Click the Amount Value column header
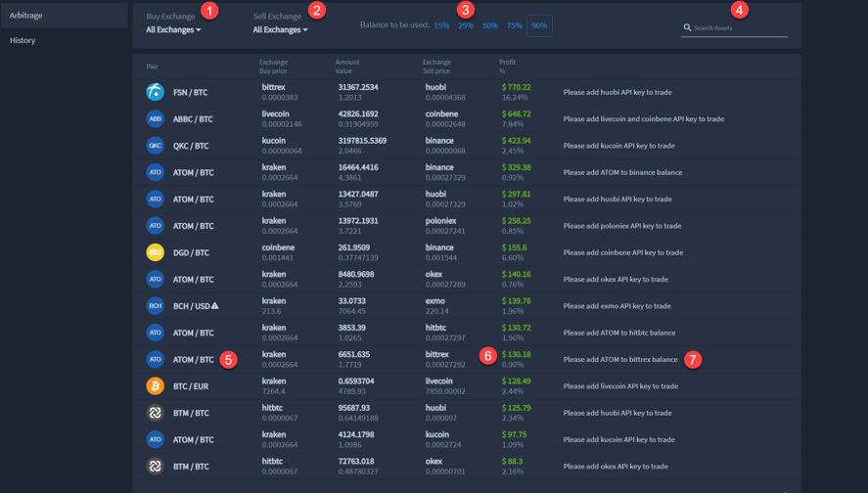Screen dimensions: 868x493 [x=347, y=67]
